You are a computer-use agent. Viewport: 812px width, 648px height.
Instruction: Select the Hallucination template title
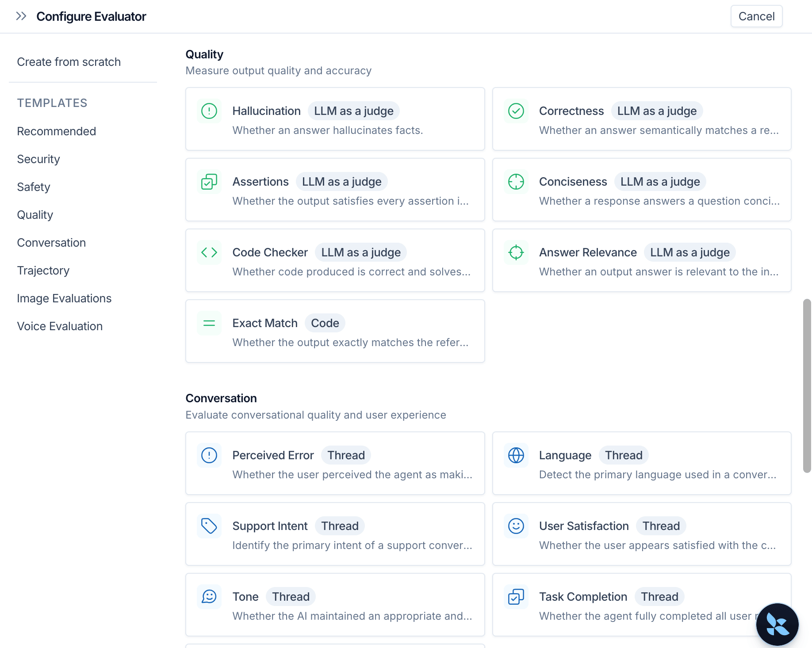click(267, 111)
